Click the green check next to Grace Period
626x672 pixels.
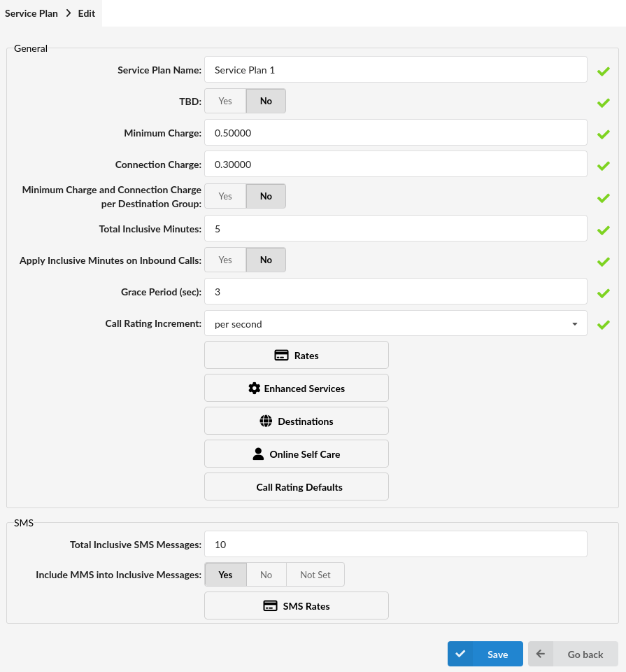tap(604, 293)
